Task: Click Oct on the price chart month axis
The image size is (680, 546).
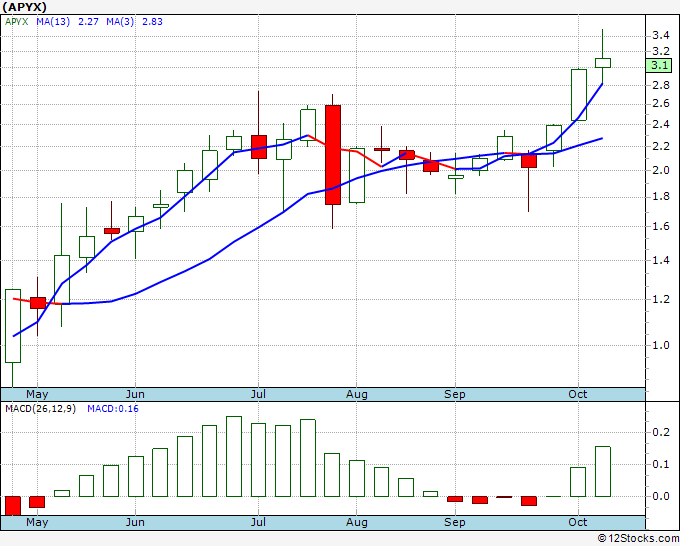Action: 578,394
